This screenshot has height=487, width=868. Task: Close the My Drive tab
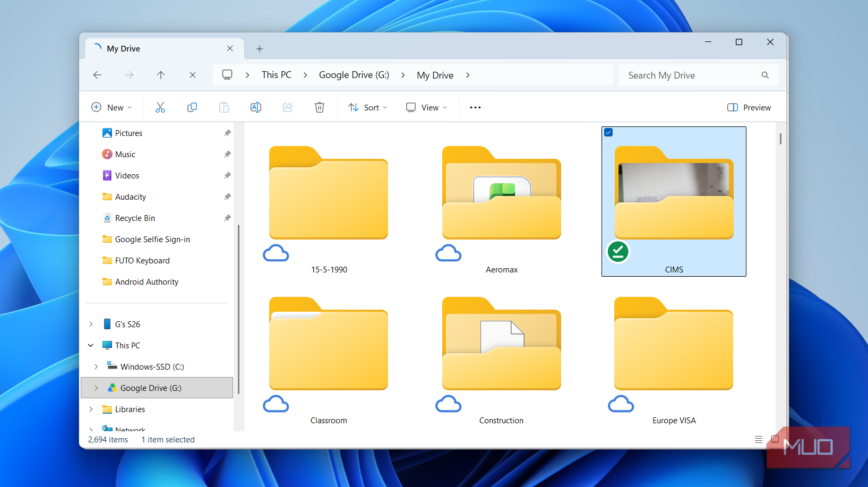[230, 48]
